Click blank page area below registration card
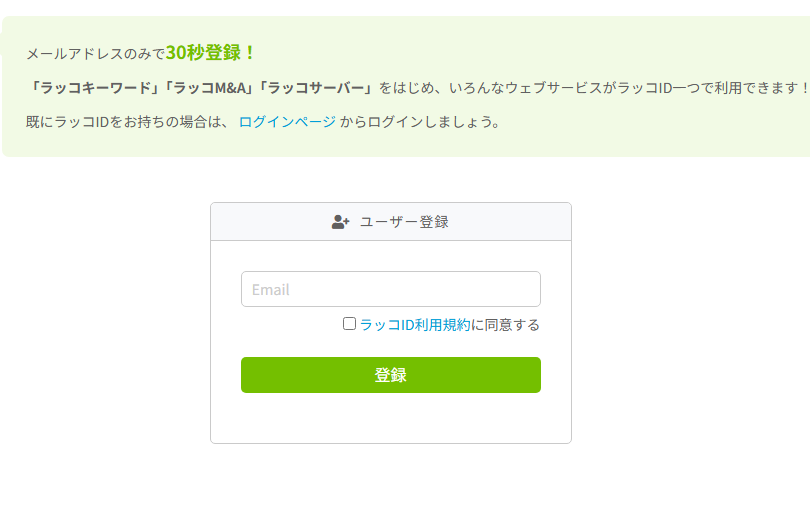 coord(390,478)
